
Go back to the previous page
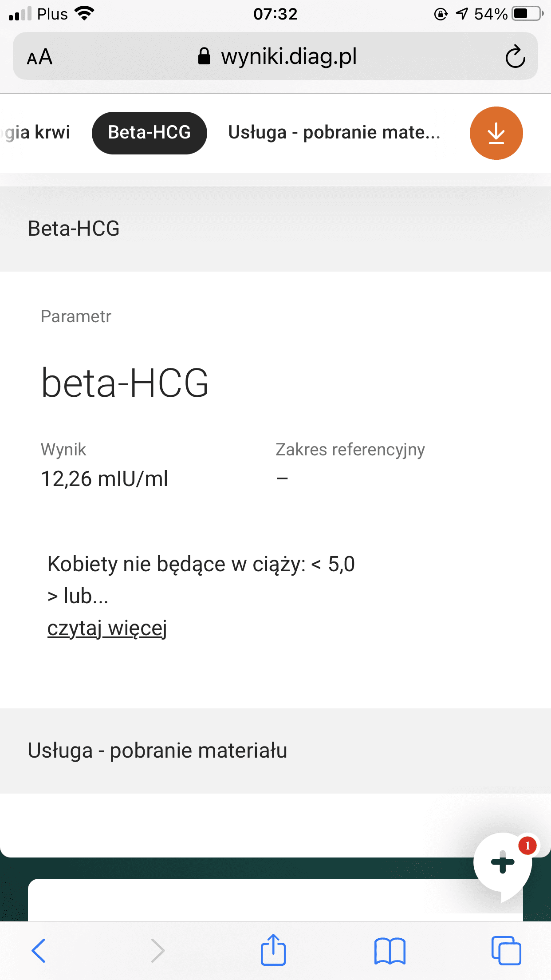pos(39,951)
